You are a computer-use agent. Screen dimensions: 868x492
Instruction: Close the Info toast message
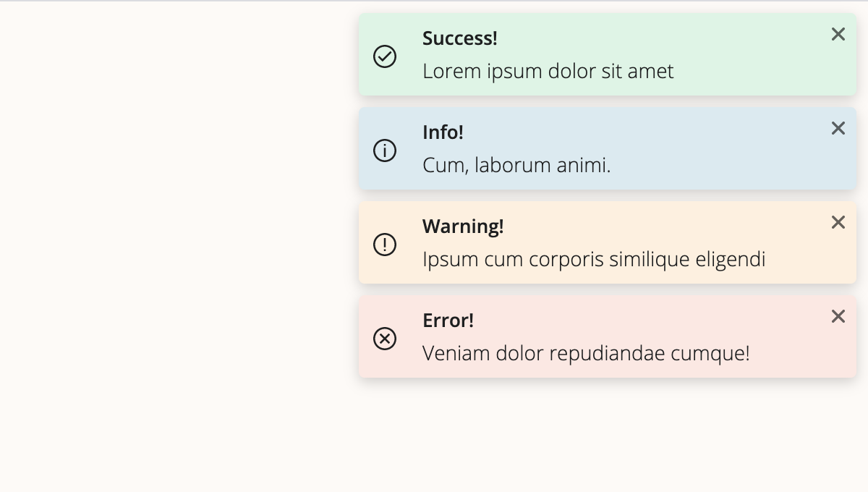838,128
